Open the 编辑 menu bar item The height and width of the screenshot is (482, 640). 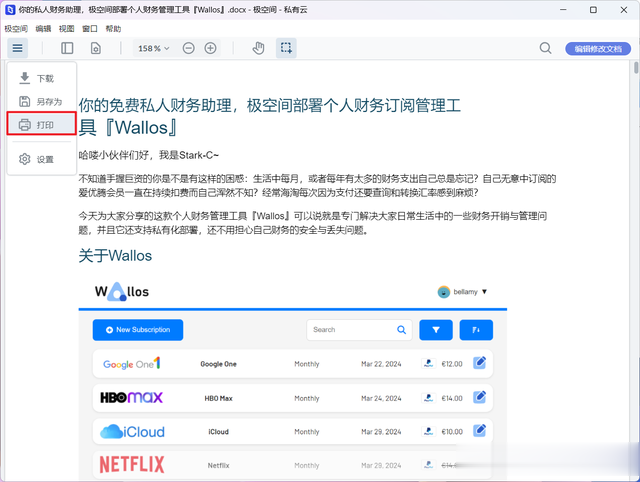[43, 29]
